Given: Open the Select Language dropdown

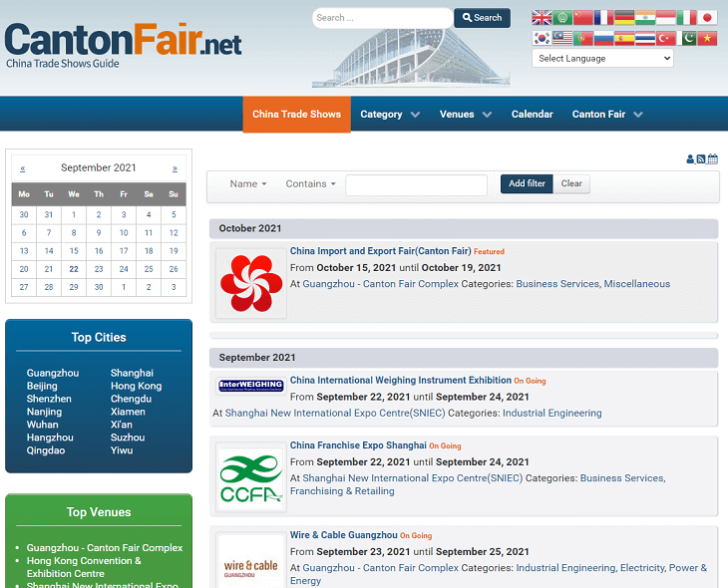Looking at the screenshot, I should pyautogui.click(x=602, y=59).
